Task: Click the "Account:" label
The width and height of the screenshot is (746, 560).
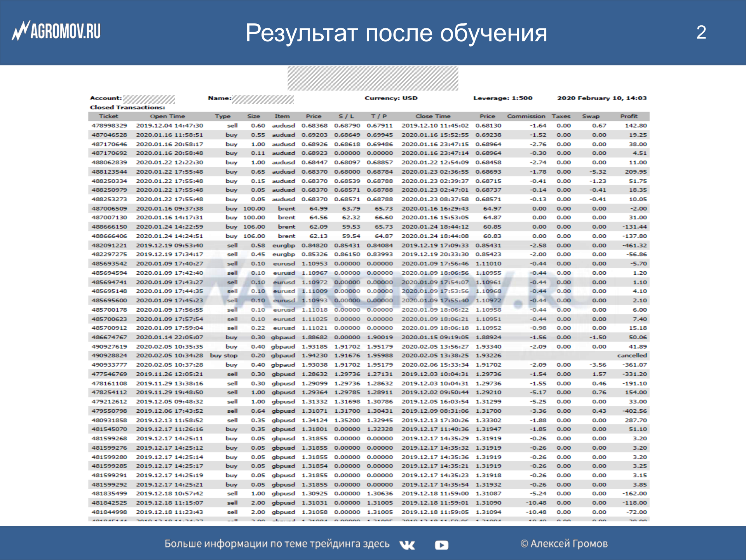Action: click(106, 98)
